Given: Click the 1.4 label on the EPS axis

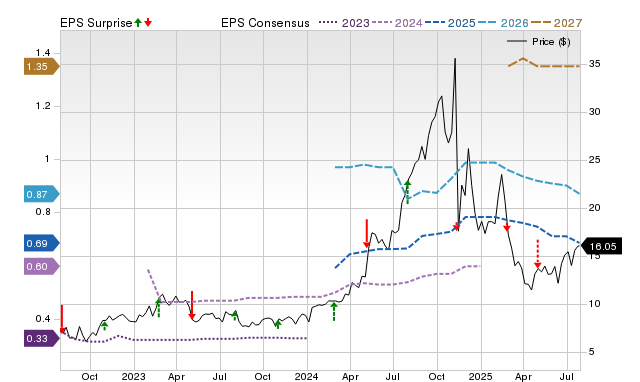Looking at the screenshot, I should pyautogui.click(x=43, y=53).
